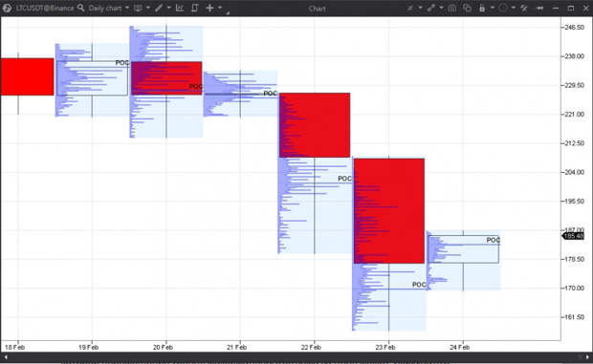Open the chart type dropdown arrow
This screenshot has height=364, width=593.
click(148, 8)
